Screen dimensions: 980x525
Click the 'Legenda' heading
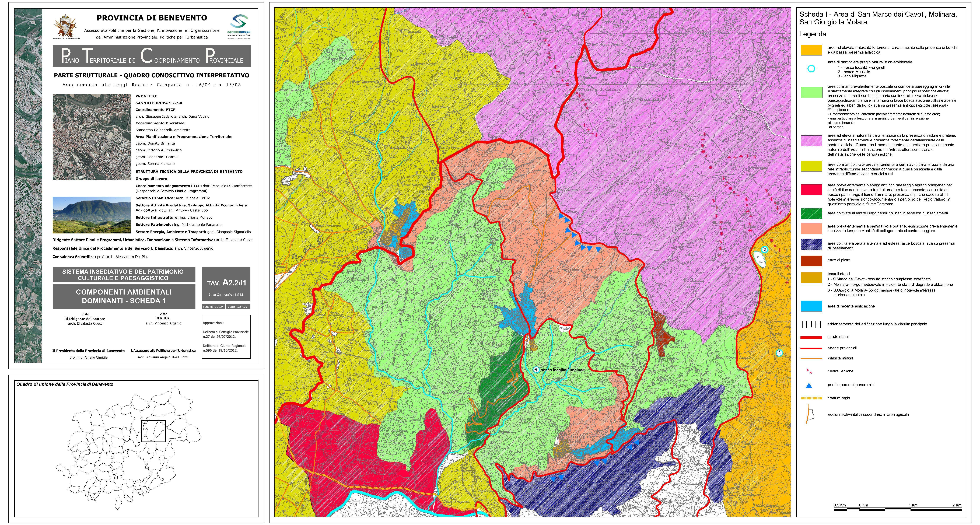tap(813, 34)
